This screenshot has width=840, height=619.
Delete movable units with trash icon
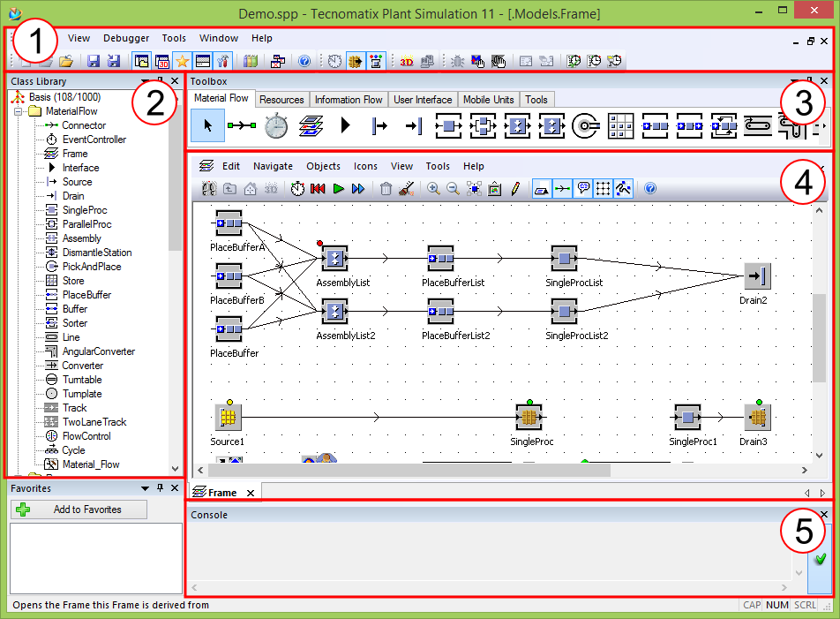[386, 189]
